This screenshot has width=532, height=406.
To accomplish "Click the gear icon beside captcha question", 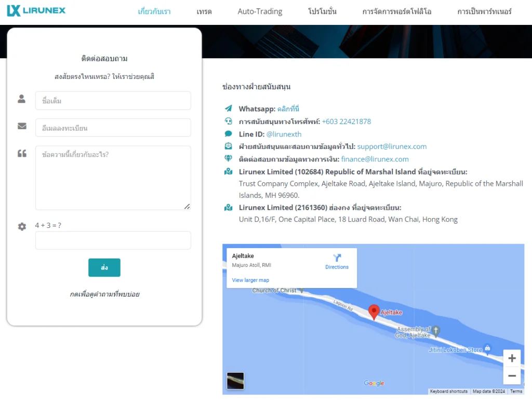I will point(22,226).
